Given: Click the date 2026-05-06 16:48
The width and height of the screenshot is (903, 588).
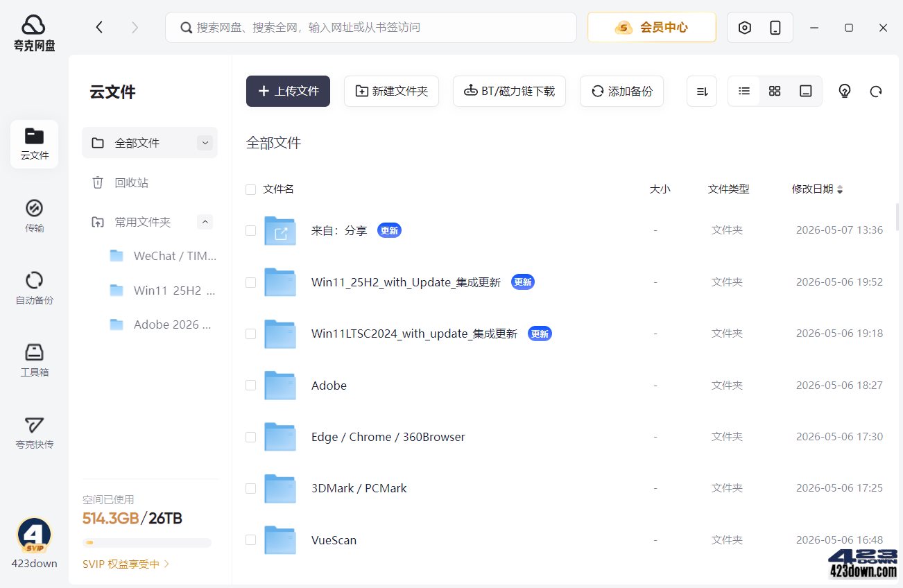Looking at the screenshot, I should click(x=839, y=540).
